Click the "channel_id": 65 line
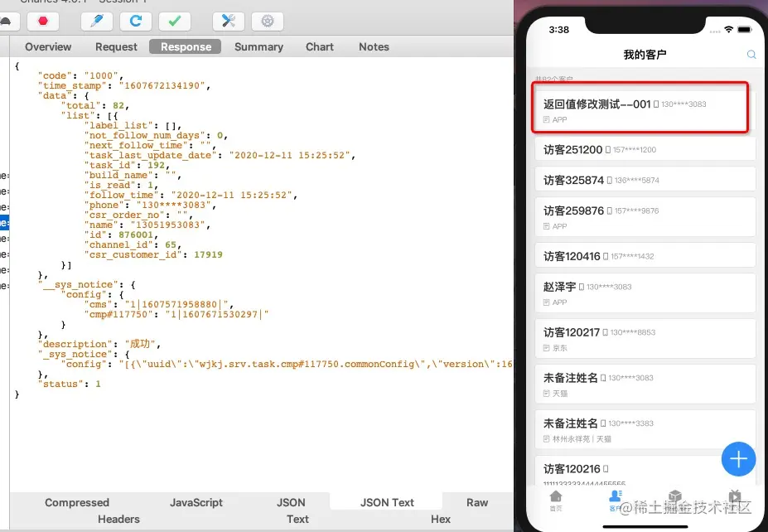Screen dimensions: 768x532 click(133, 245)
